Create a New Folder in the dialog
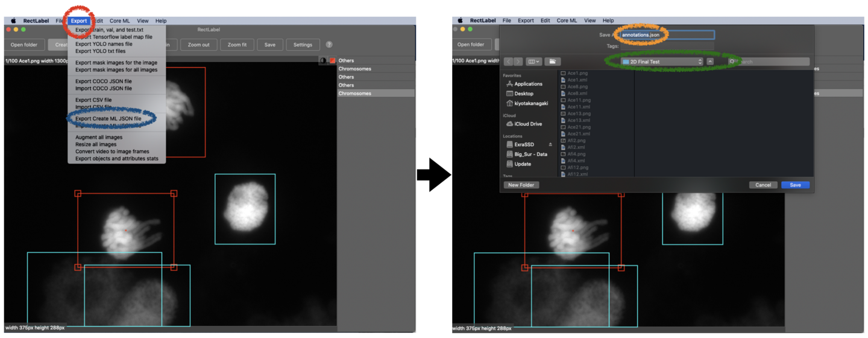Image resolution: width=868 pixels, height=338 pixels. pos(521,185)
